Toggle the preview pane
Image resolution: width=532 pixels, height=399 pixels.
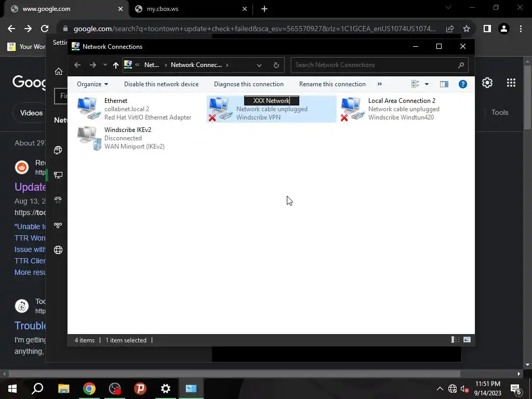pyautogui.click(x=444, y=84)
